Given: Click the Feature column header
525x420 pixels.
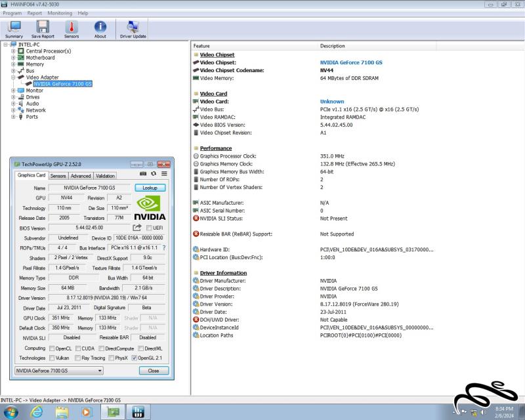Looking at the screenshot, I should [254, 46].
